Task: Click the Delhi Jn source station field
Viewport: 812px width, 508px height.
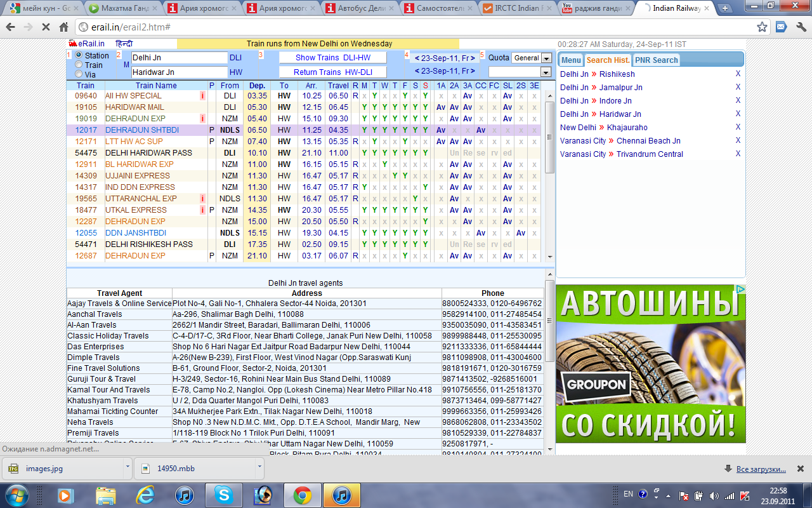Action: tap(179, 58)
